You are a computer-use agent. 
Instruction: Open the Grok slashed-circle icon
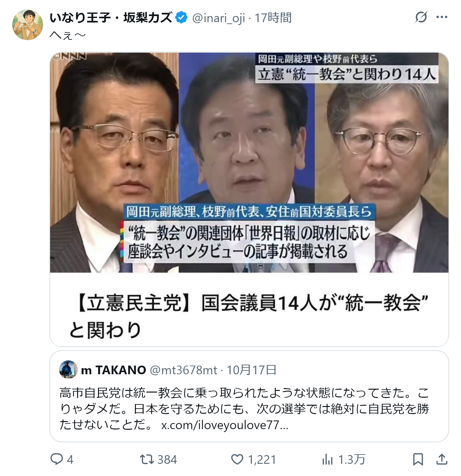click(x=421, y=17)
